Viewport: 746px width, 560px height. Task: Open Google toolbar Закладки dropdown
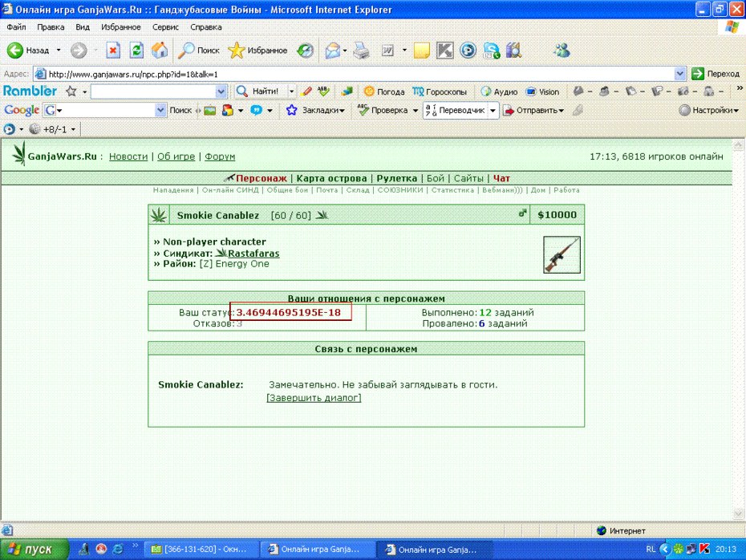(315, 111)
